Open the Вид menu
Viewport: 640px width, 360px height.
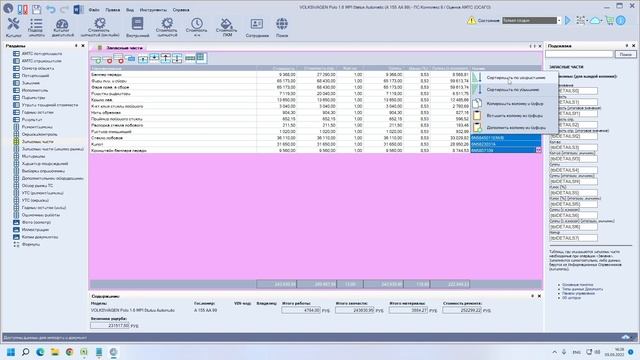pyautogui.click(x=130, y=10)
